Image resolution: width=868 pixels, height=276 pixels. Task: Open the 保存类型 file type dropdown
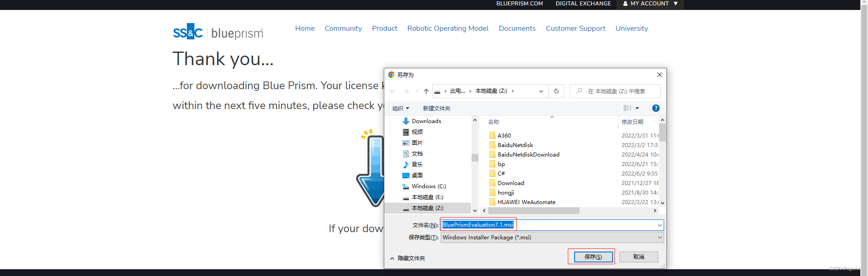tap(552, 238)
